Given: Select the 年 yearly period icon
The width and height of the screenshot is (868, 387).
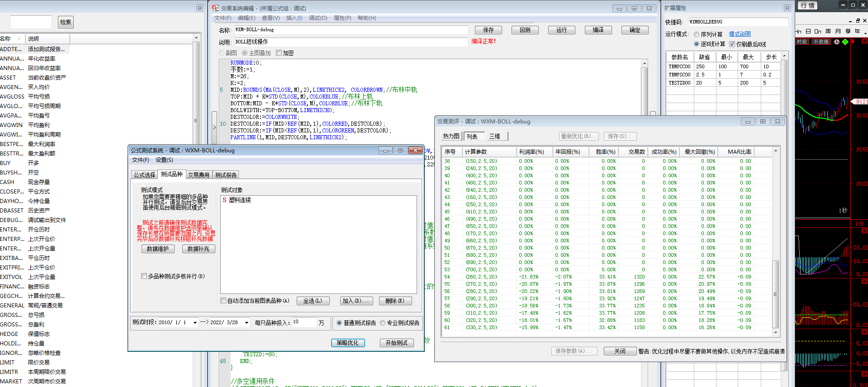Looking at the screenshot, I should (858, 31).
